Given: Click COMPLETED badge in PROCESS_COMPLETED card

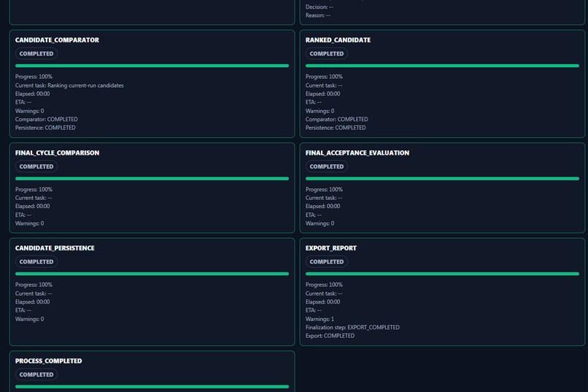Looking at the screenshot, I should click(36, 374).
